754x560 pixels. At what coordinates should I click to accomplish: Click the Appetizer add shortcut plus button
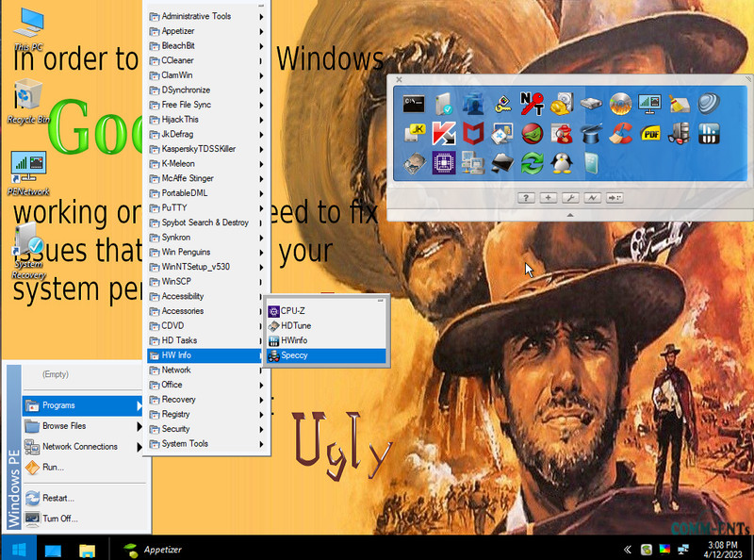pyautogui.click(x=549, y=198)
